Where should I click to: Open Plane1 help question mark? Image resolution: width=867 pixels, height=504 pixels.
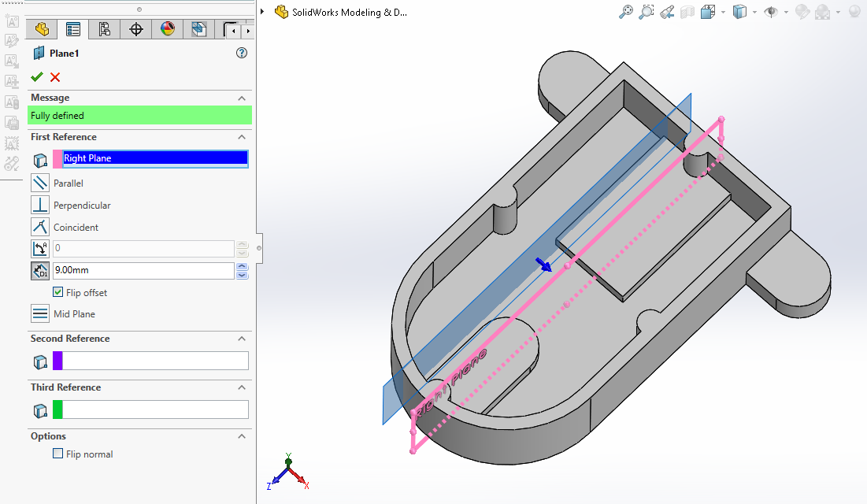(242, 54)
